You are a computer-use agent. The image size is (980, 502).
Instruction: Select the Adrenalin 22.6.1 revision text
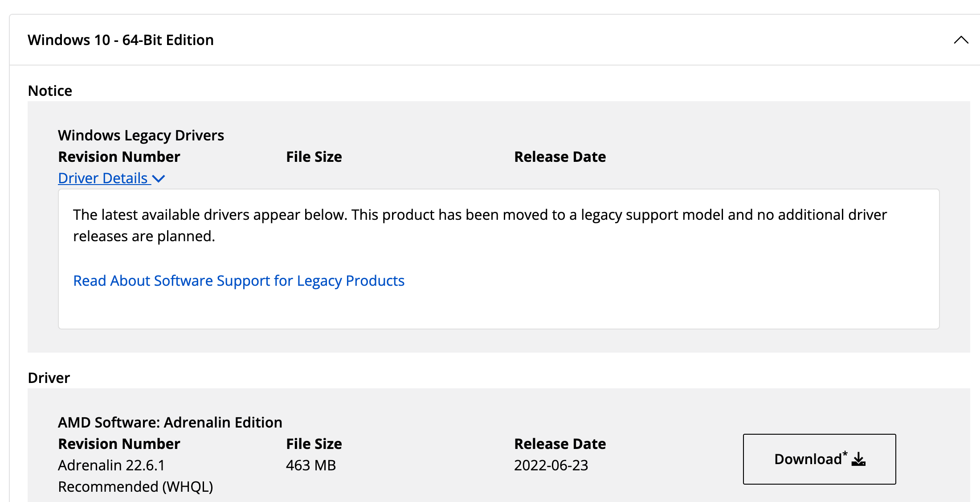pos(112,465)
